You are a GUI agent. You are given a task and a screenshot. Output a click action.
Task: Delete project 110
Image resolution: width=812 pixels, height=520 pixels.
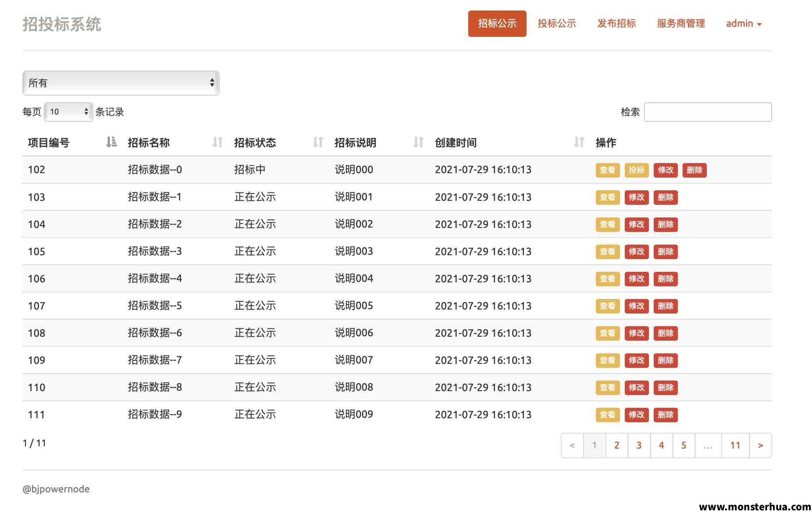click(x=666, y=388)
